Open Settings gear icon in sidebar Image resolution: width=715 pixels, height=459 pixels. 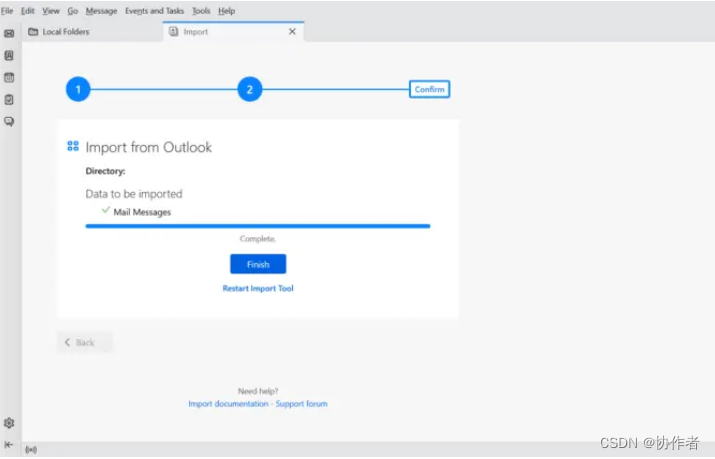click(x=9, y=423)
